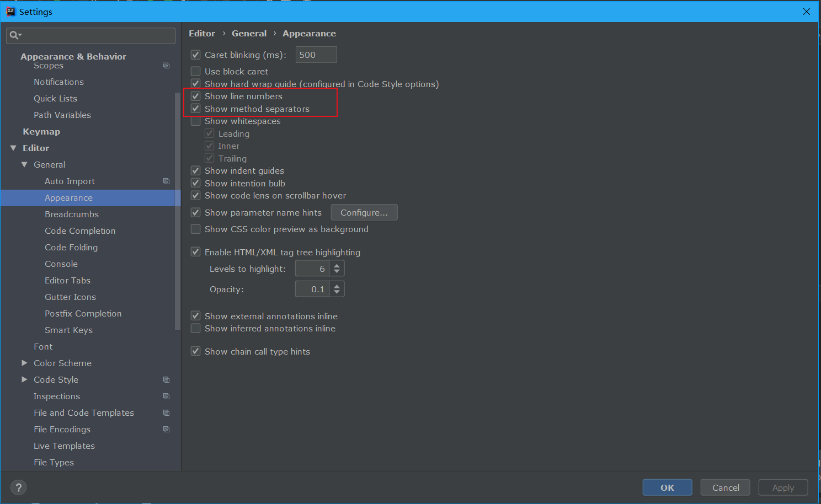Expand the Code Style node arrow

click(24, 379)
